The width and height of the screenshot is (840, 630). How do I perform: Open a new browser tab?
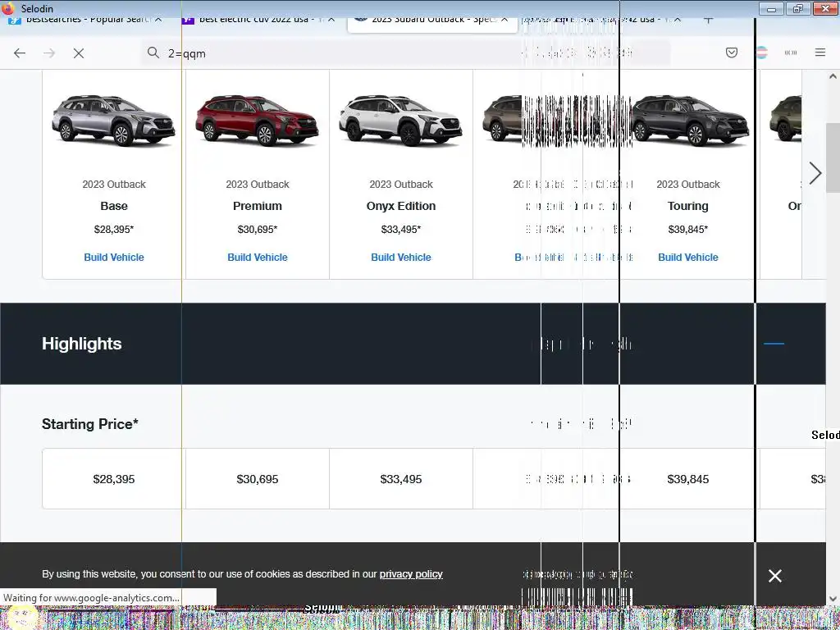coord(708,20)
